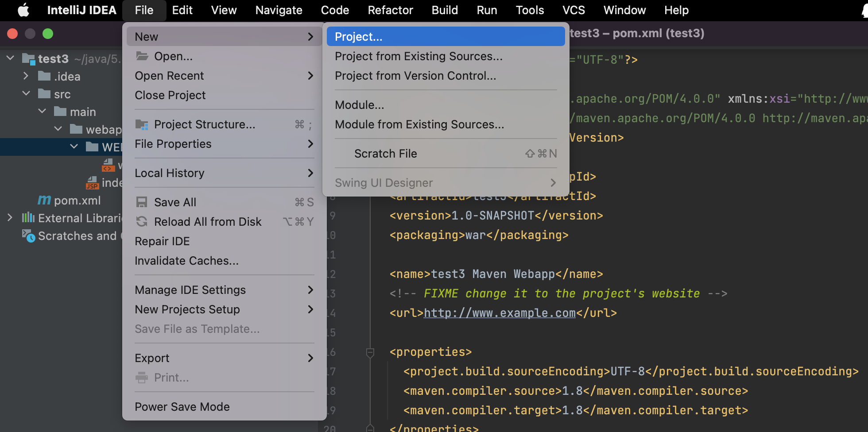The height and width of the screenshot is (432, 868).
Task: Click the Scratches and Consoles icon
Action: pyautogui.click(x=28, y=235)
